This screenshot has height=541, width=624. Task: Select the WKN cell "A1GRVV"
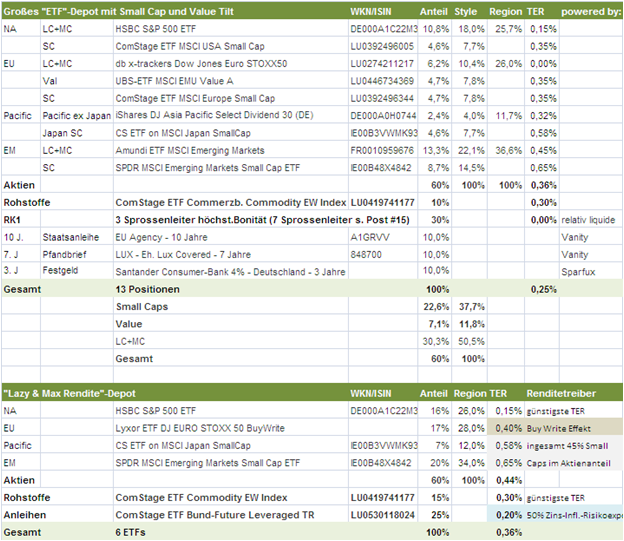(383, 237)
